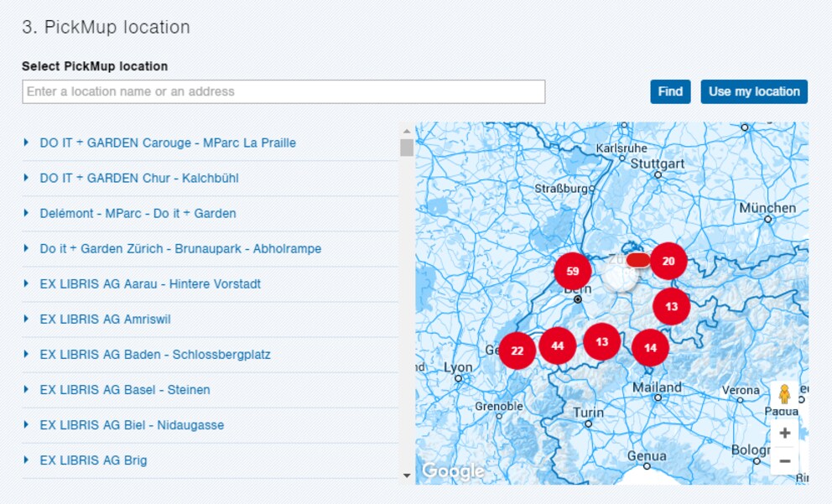Select EX LIBRIS AG Brig location
Image resolution: width=832 pixels, height=504 pixels.
(93, 460)
